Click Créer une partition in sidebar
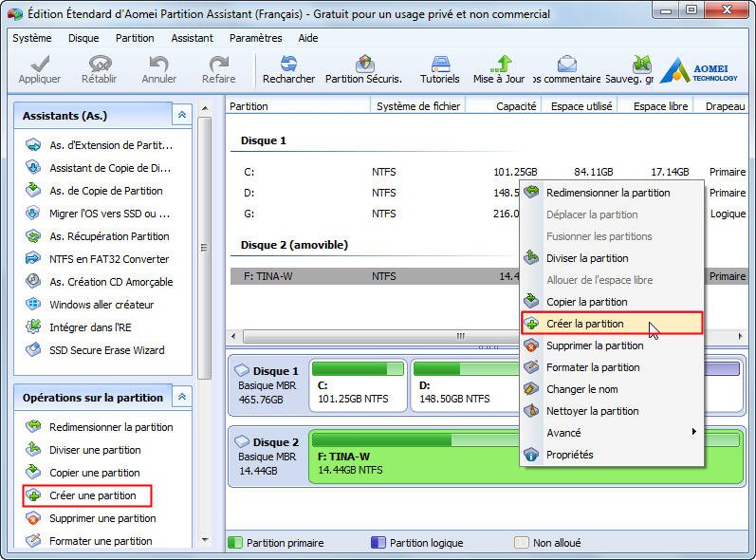The width and height of the screenshot is (756, 560). (x=87, y=495)
